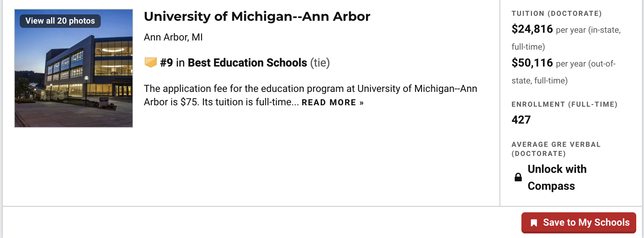Click the Tuition (Doctorate) heading
This screenshot has width=644, height=238.
[x=557, y=13]
